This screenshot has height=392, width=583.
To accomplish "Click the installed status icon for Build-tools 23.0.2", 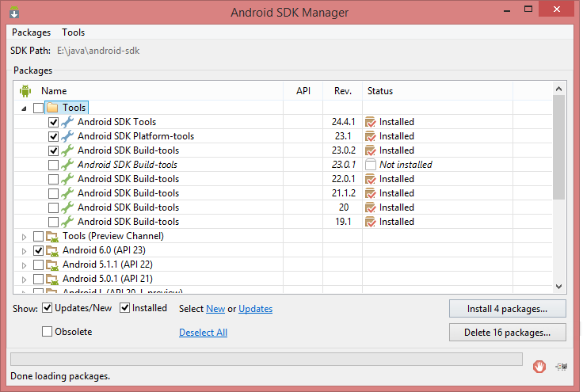I will pos(371,150).
